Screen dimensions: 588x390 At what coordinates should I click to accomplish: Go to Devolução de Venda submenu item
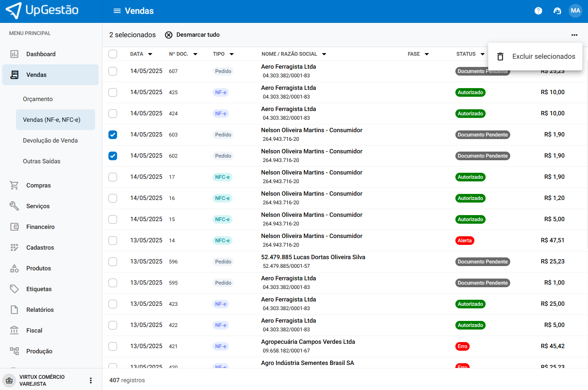pos(50,140)
